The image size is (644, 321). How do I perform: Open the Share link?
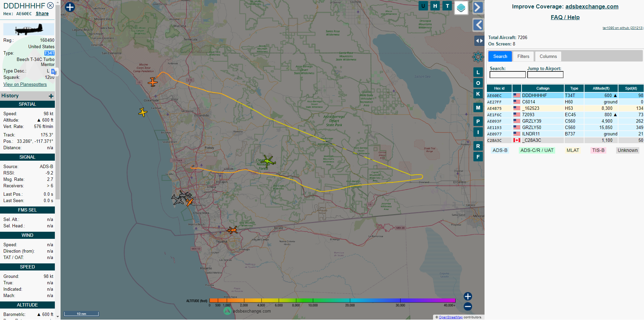click(42, 14)
